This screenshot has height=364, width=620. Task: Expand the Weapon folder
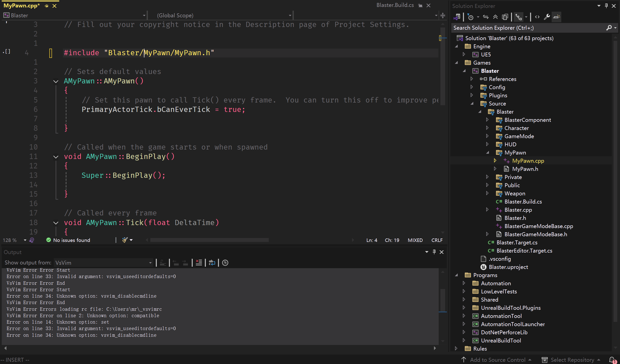487,193
